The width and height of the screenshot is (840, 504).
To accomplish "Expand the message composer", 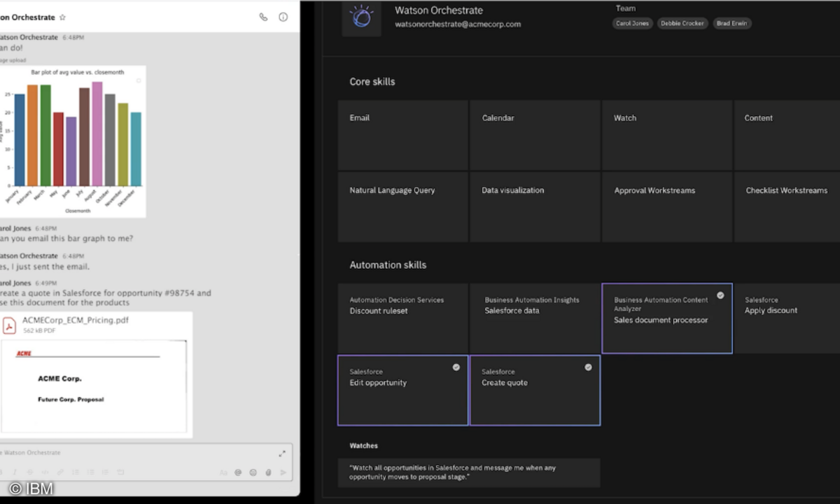I will point(282,453).
